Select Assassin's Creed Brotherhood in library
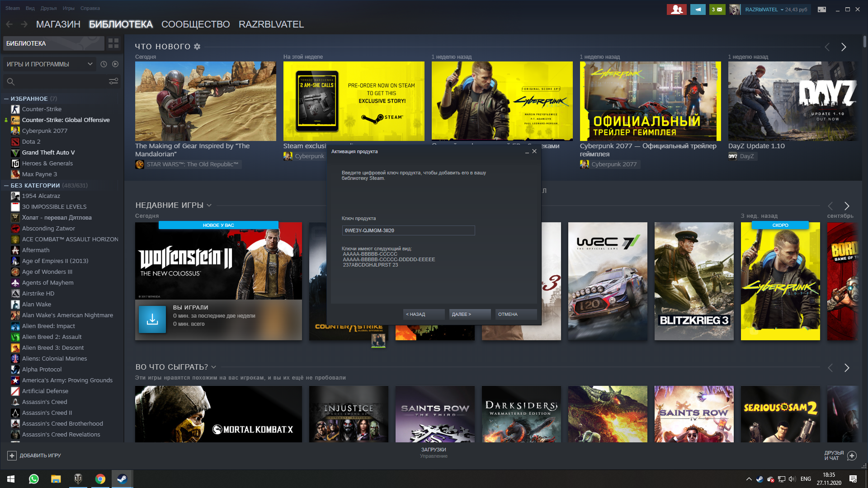 click(62, 424)
